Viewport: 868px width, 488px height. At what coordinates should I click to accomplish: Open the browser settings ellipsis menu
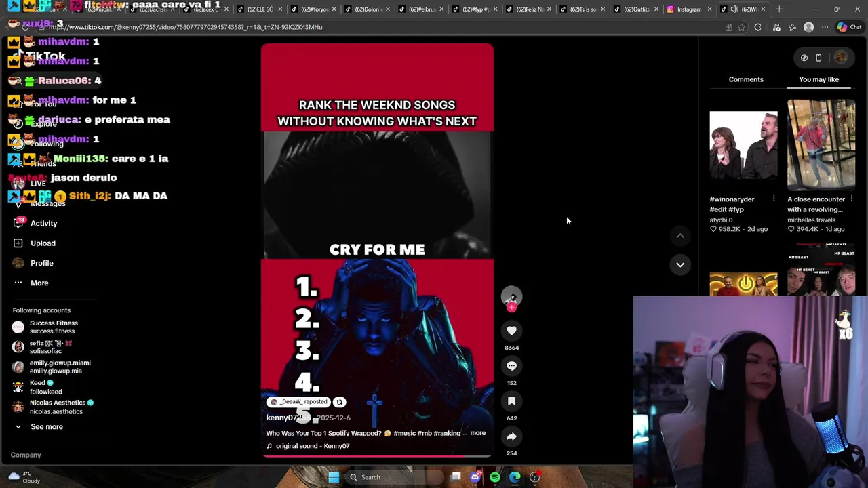click(x=825, y=27)
